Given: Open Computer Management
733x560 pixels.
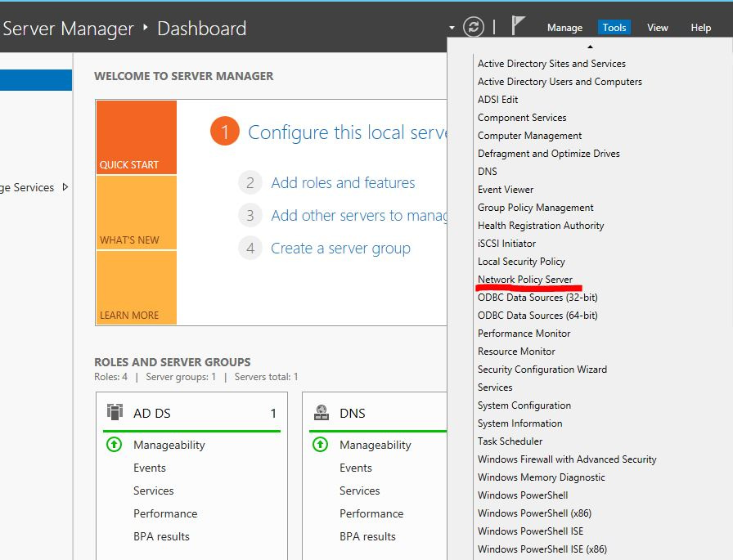Looking at the screenshot, I should [x=529, y=136].
